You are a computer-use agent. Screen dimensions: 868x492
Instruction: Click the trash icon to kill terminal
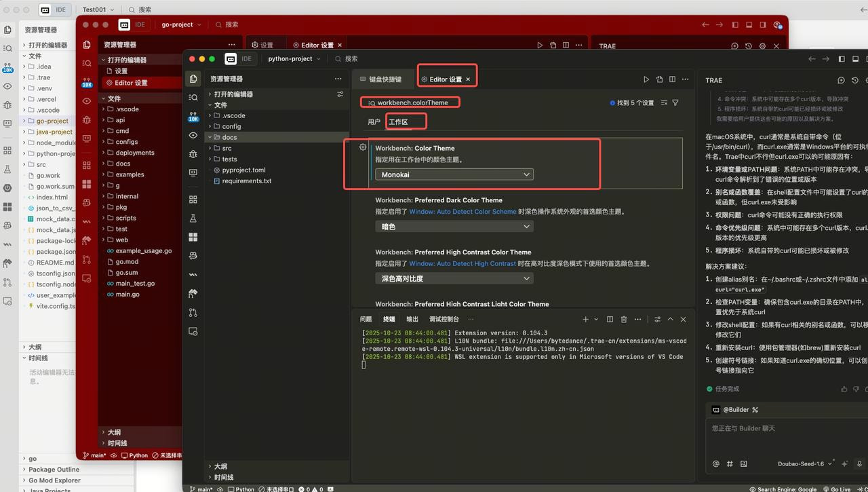(x=624, y=320)
